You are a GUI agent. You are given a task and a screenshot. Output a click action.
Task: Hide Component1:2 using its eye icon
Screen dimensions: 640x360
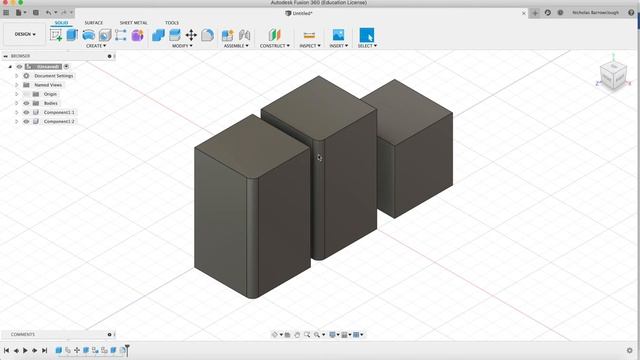click(27, 122)
